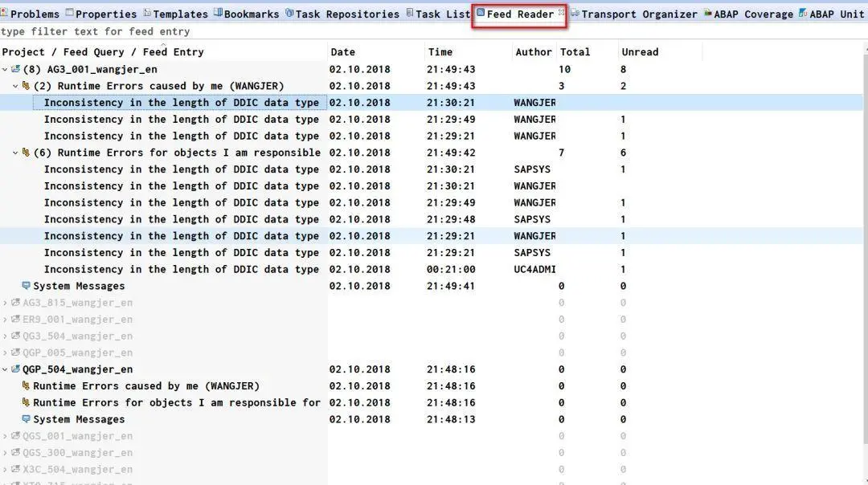Screen dimensions: 868x485
Task: Click the System Messages icon dated 21:48:13
Action: [26, 418]
